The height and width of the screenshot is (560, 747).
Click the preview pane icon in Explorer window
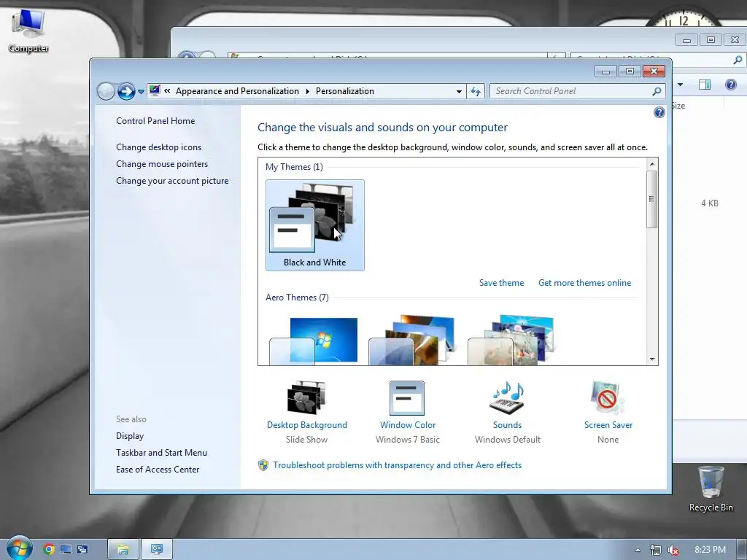[705, 85]
